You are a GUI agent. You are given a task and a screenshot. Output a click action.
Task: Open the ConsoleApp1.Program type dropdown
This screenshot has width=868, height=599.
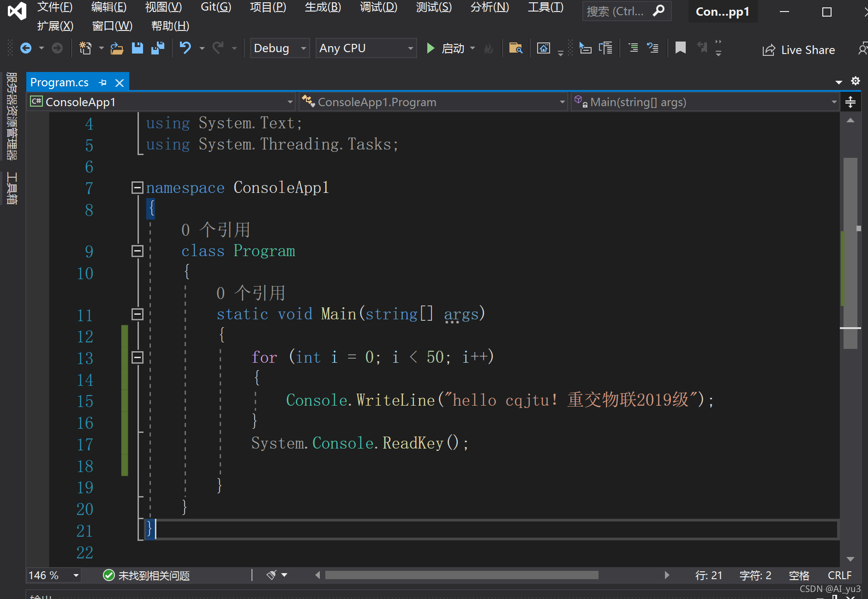tap(433, 102)
